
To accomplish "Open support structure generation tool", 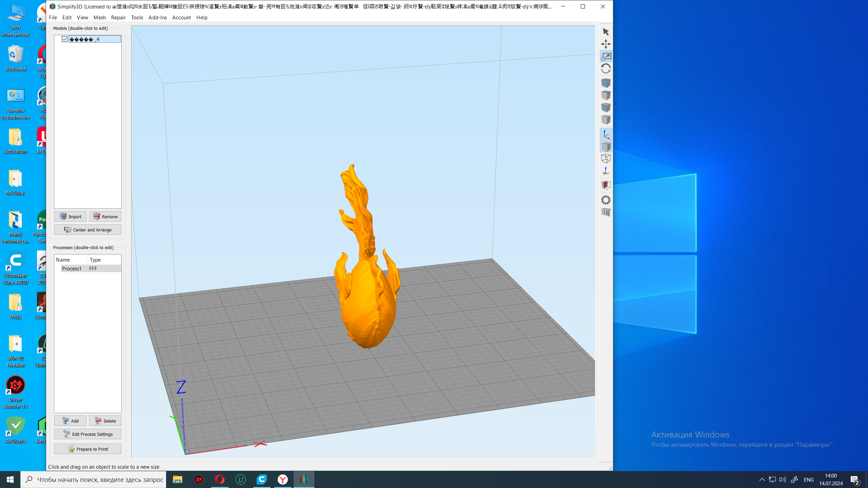I will 606,212.
